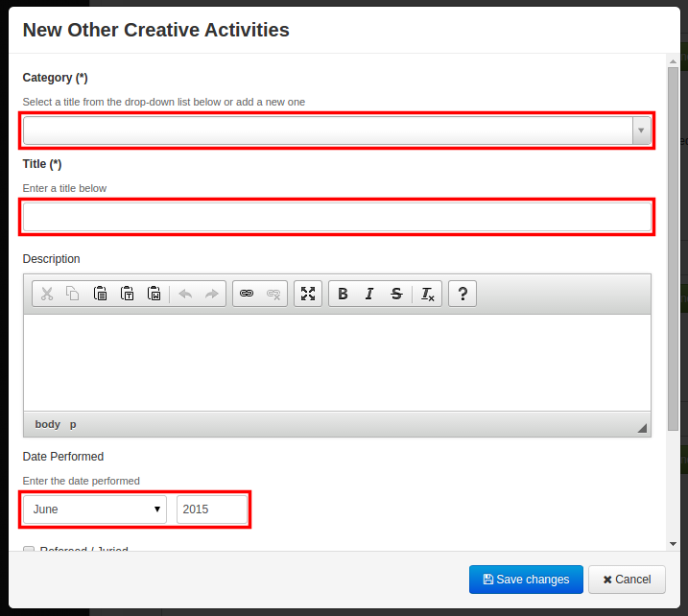Click the Undo arrow icon
This screenshot has width=688, height=616.
pos(185,294)
